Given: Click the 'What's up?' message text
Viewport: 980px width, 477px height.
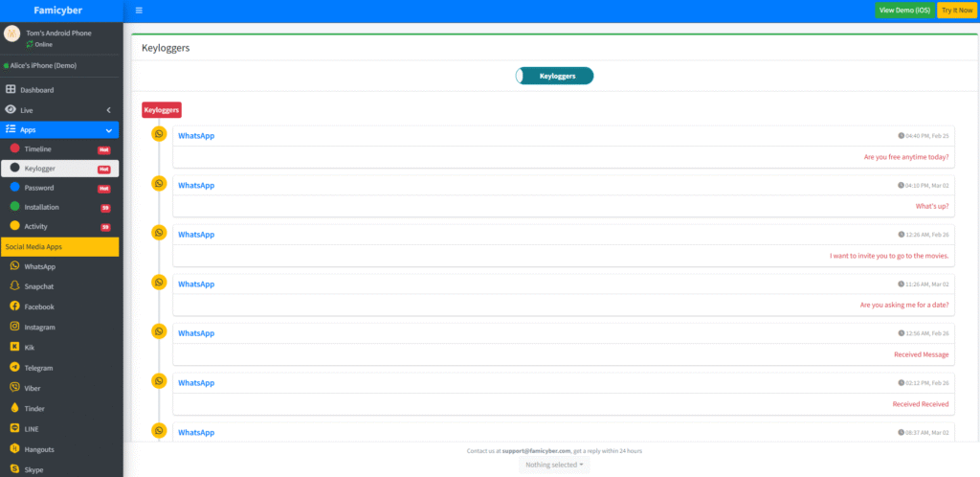Looking at the screenshot, I should point(932,206).
